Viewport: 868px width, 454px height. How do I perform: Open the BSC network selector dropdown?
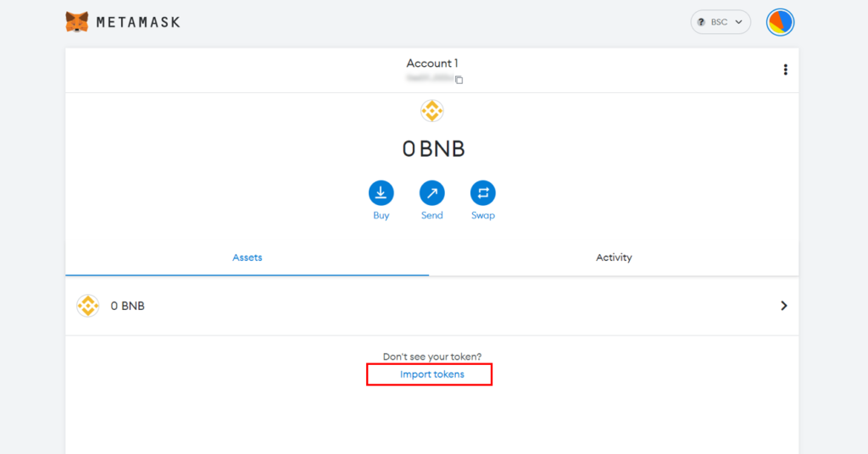pyautogui.click(x=721, y=22)
